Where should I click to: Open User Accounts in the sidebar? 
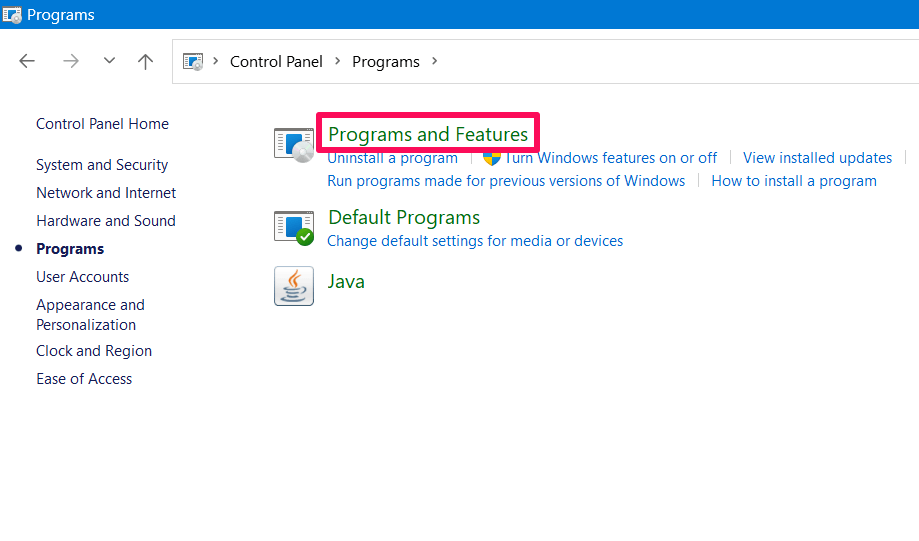click(83, 277)
